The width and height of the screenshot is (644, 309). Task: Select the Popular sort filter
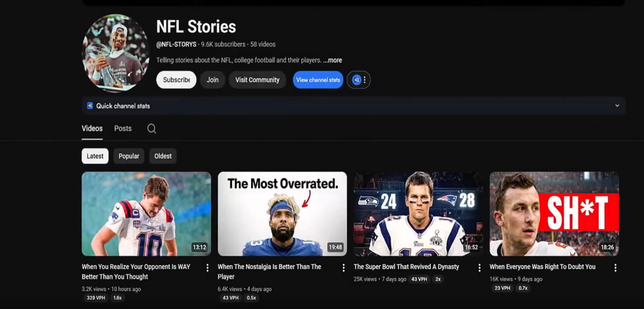(x=129, y=156)
